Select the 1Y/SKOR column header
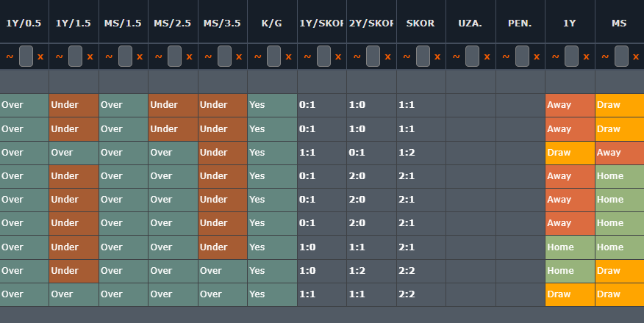The height and width of the screenshot is (323, 644). (x=321, y=23)
